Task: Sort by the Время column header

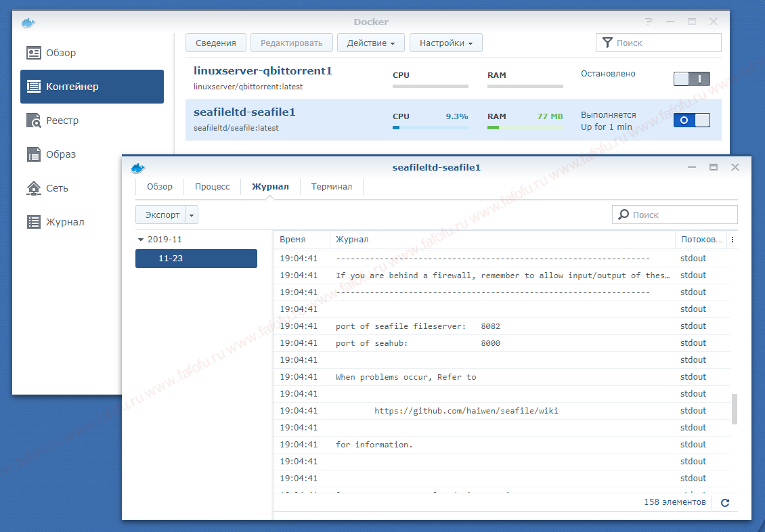Action: [x=301, y=240]
